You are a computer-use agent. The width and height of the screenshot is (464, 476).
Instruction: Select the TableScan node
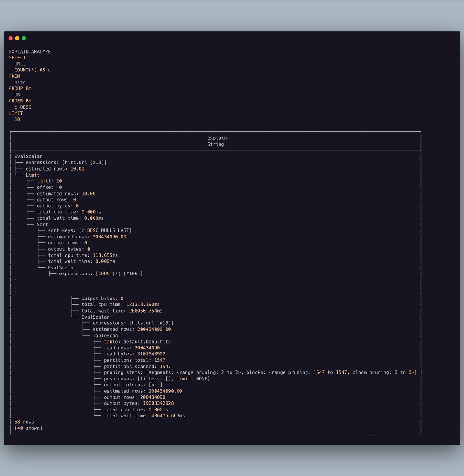click(105, 336)
